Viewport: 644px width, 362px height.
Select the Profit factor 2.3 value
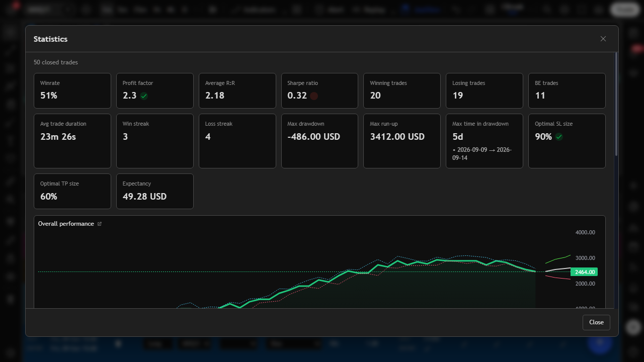(130, 96)
